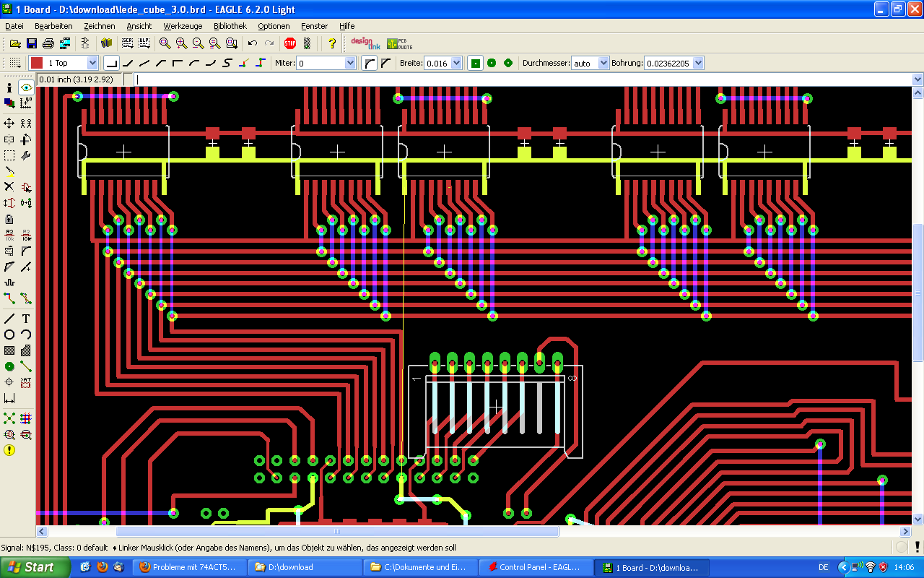Zoom in with the plus magnifier
The width and height of the screenshot is (924, 578).
181,43
